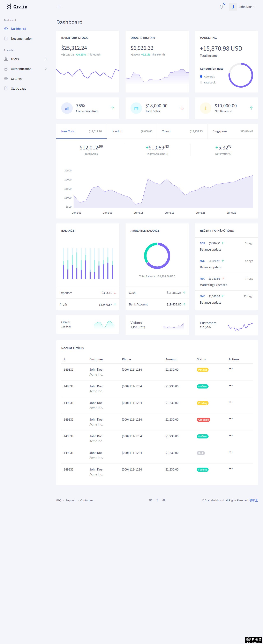Toggle the sidebar hamburger menu icon
The height and width of the screenshot is (644, 263).
pos(59,7)
